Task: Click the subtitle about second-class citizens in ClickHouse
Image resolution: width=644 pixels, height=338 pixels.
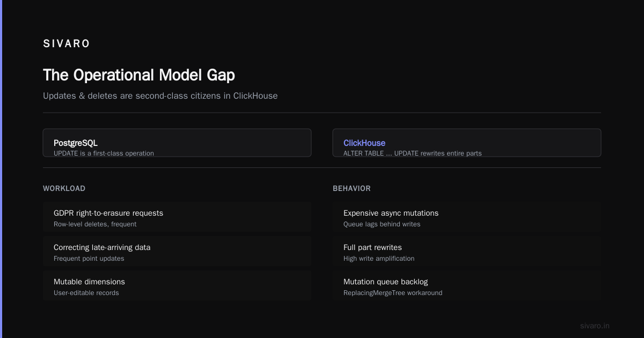Action: (x=160, y=96)
